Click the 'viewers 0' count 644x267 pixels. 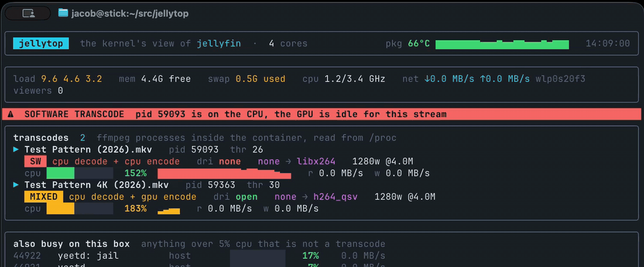[x=38, y=90]
